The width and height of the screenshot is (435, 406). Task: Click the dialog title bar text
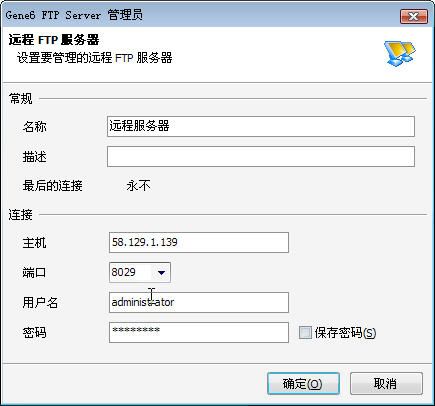[74, 15]
